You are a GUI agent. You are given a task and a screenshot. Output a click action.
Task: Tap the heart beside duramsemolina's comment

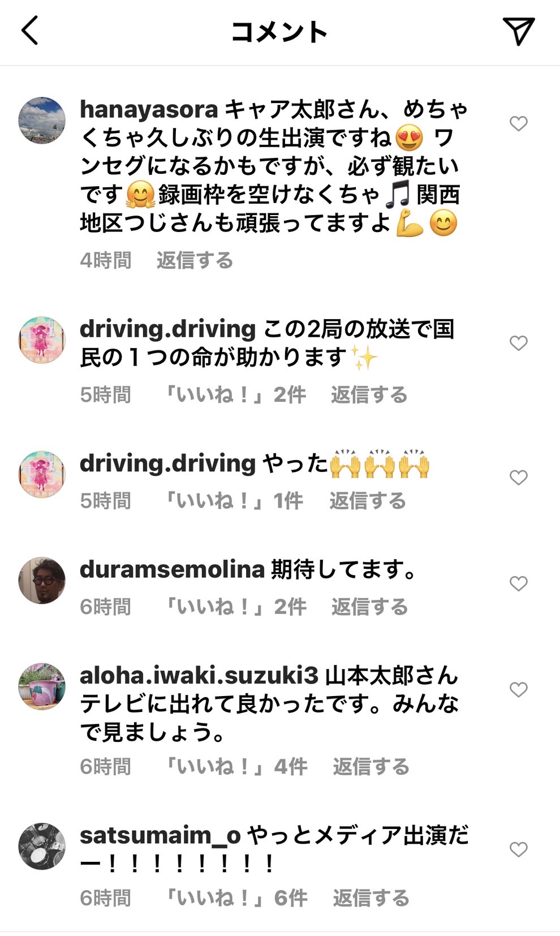(518, 583)
